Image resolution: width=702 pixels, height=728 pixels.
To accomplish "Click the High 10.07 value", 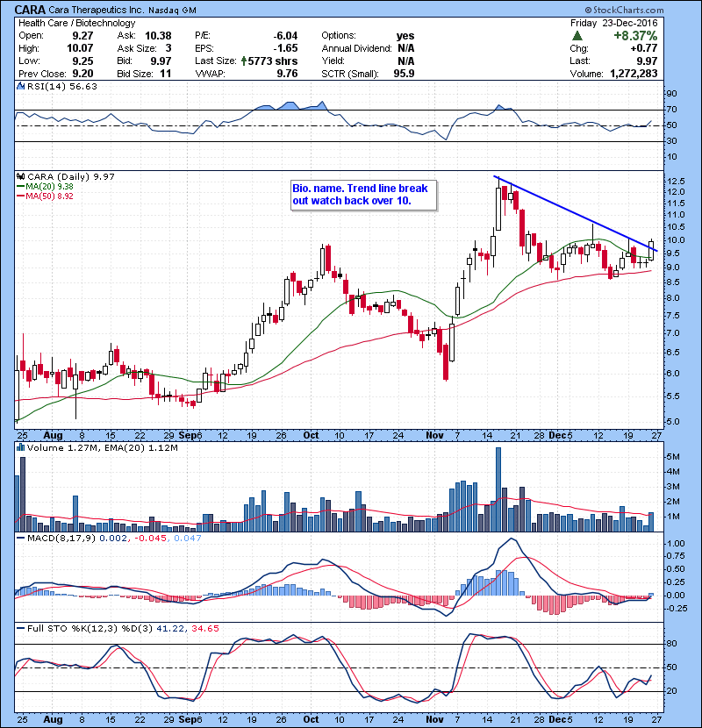I will [x=80, y=48].
